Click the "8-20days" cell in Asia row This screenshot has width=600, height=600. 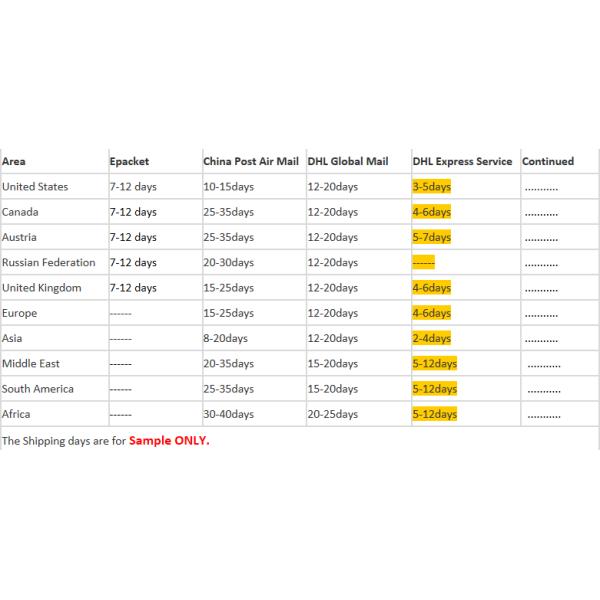click(x=225, y=338)
